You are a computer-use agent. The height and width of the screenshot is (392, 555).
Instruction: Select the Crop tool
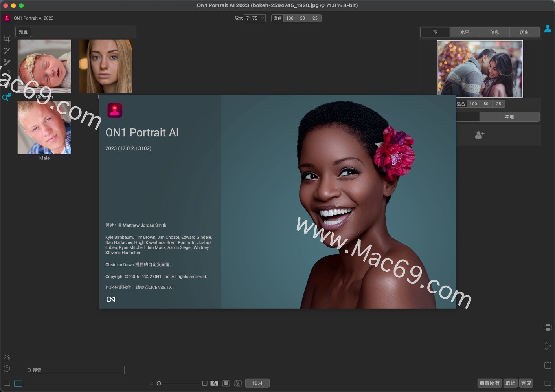[x=7, y=38]
